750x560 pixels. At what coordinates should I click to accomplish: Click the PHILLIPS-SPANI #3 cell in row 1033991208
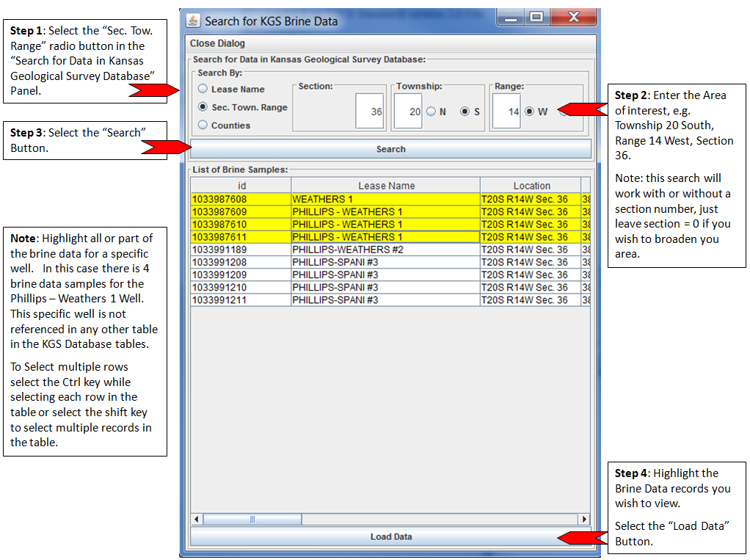[x=385, y=262]
